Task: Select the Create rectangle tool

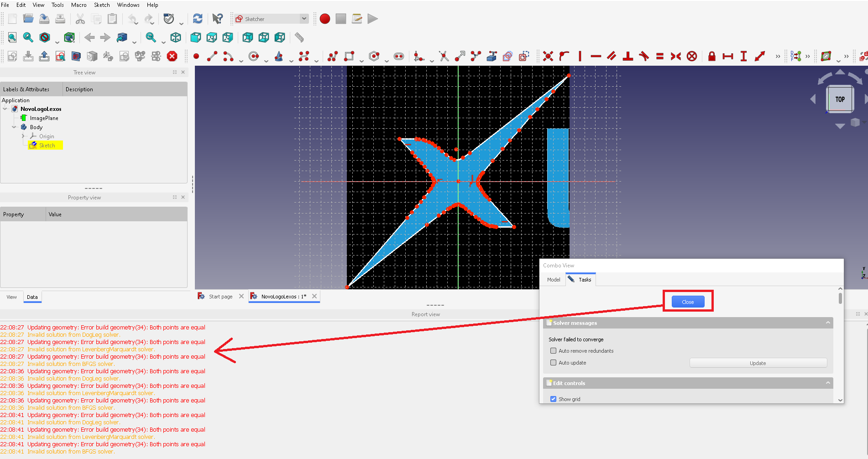Action: click(x=348, y=56)
